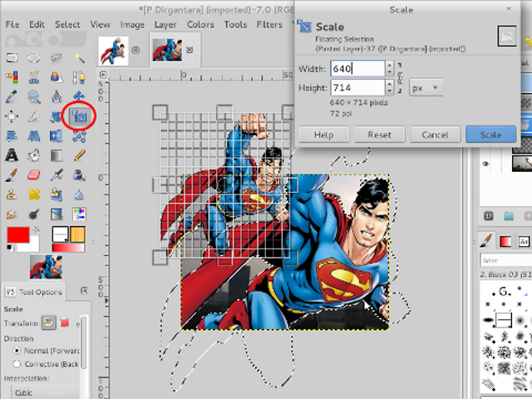This screenshot has width=532, height=399.
Task: Select the Color Picker eyedropper tool
Action: 12,96
